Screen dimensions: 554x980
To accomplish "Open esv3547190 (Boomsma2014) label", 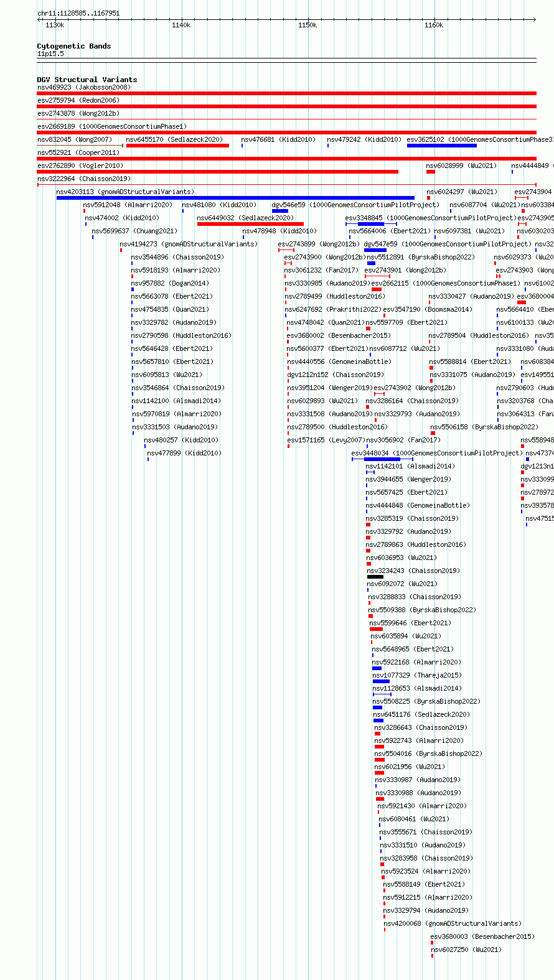I will pos(428,309).
